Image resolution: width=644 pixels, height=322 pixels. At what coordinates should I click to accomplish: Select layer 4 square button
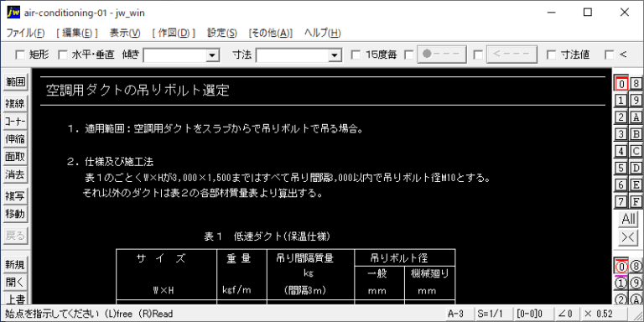(621, 151)
